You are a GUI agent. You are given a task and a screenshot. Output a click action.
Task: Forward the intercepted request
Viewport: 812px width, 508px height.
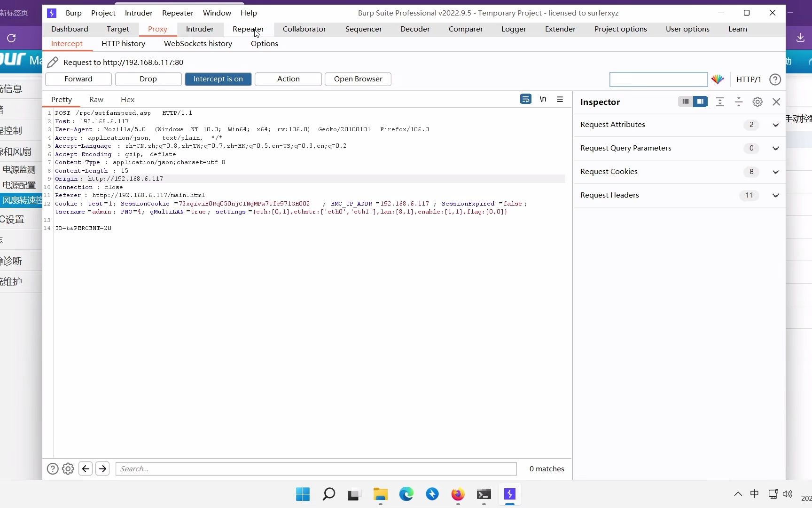78,79
